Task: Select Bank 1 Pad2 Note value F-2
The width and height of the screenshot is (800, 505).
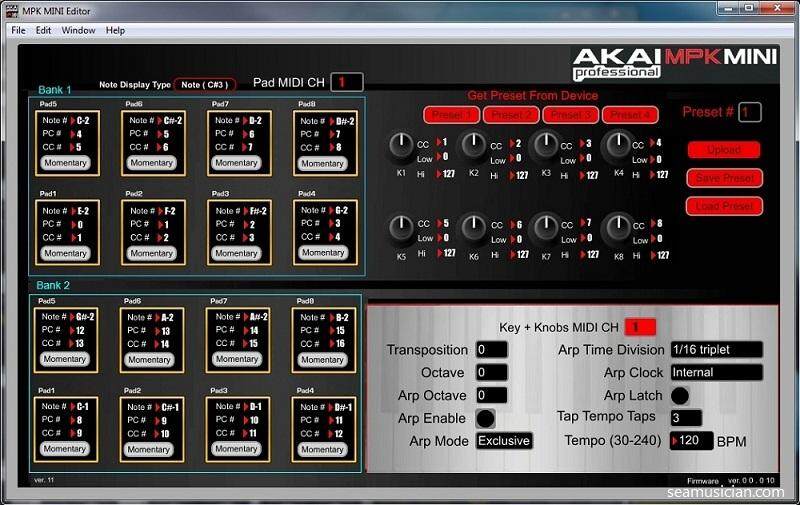Action: coord(169,211)
